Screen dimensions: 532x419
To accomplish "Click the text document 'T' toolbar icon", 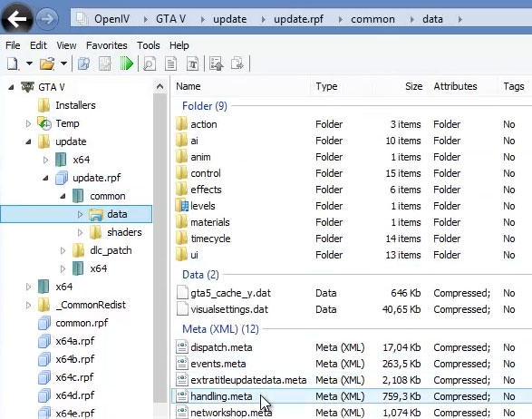I will click(x=193, y=63).
